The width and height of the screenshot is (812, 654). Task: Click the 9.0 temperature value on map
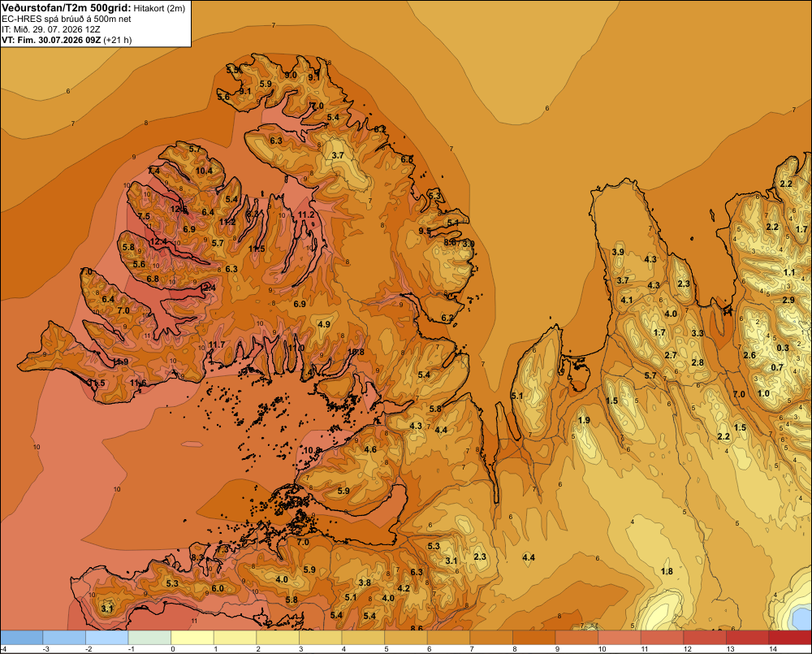(x=291, y=75)
